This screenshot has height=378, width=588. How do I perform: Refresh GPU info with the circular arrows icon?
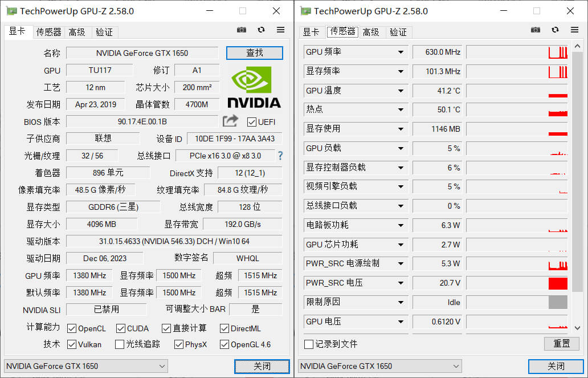tap(261, 30)
